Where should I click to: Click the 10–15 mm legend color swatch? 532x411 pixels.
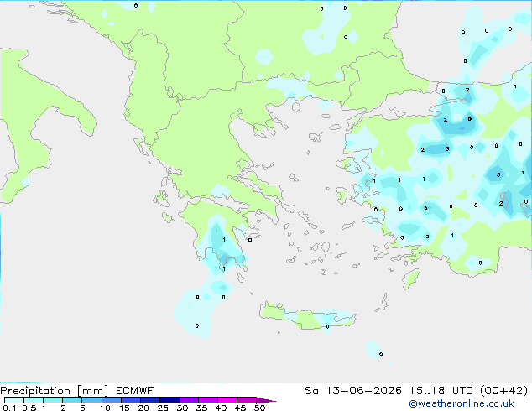pos(111,400)
